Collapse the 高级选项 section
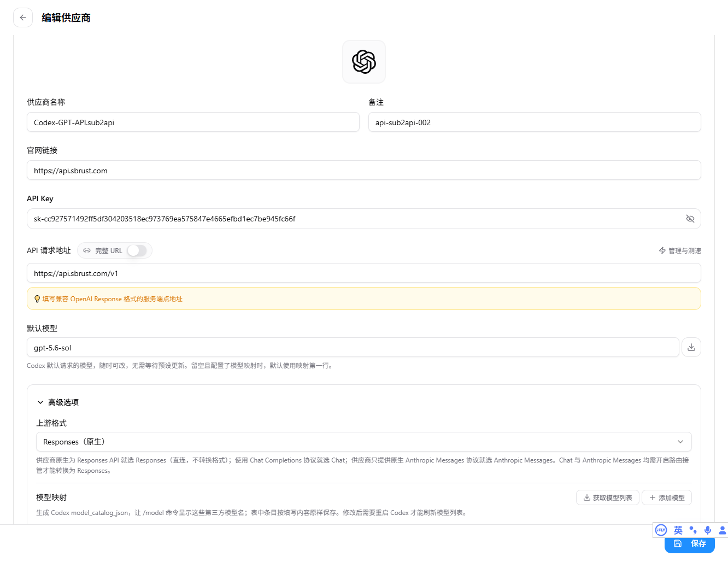Image resolution: width=728 pixels, height=562 pixels. pos(57,402)
